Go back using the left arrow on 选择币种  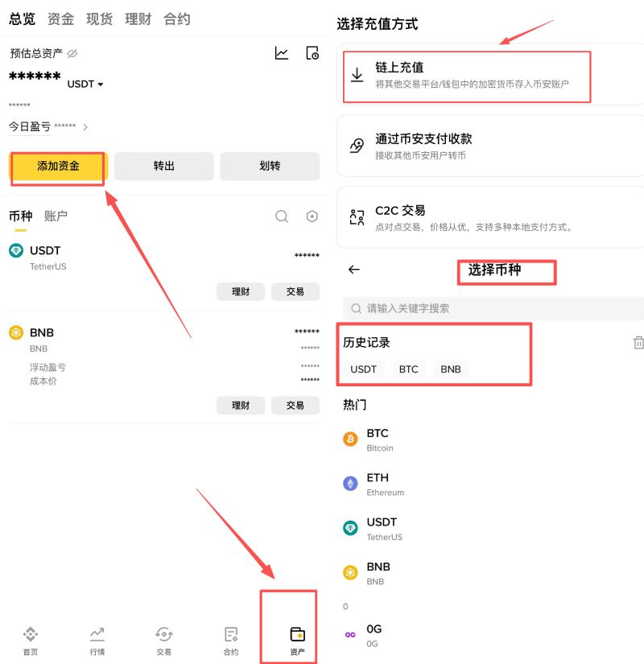(353, 270)
